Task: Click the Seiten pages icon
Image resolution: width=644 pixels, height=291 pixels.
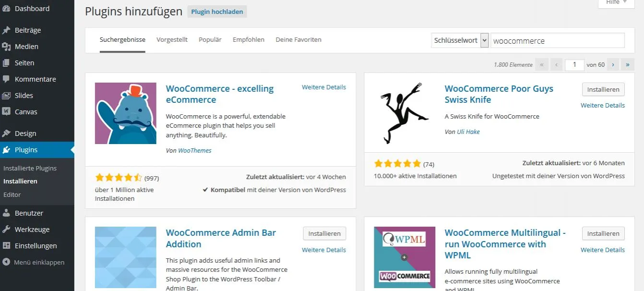Action: pyautogui.click(x=6, y=63)
